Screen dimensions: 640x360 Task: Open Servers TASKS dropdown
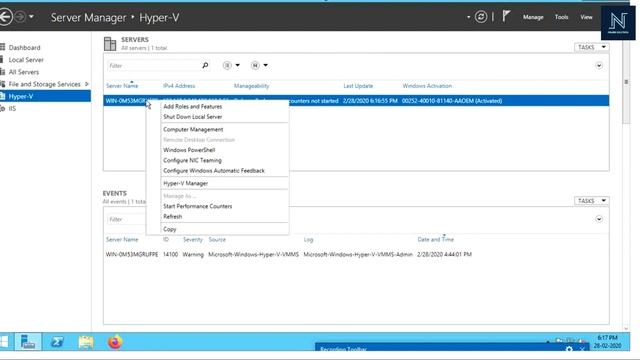(x=591, y=47)
